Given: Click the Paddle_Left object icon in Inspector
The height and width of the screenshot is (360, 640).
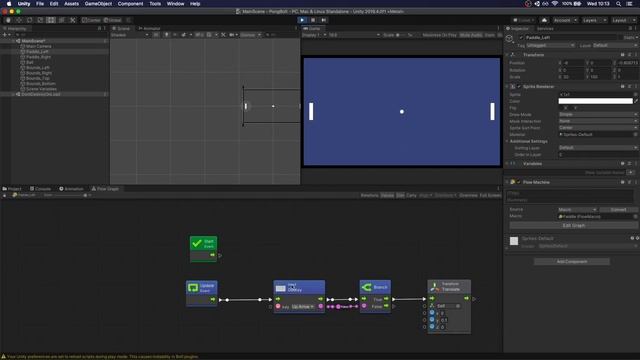Looking at the screenshot, I should tap(509, 39).
